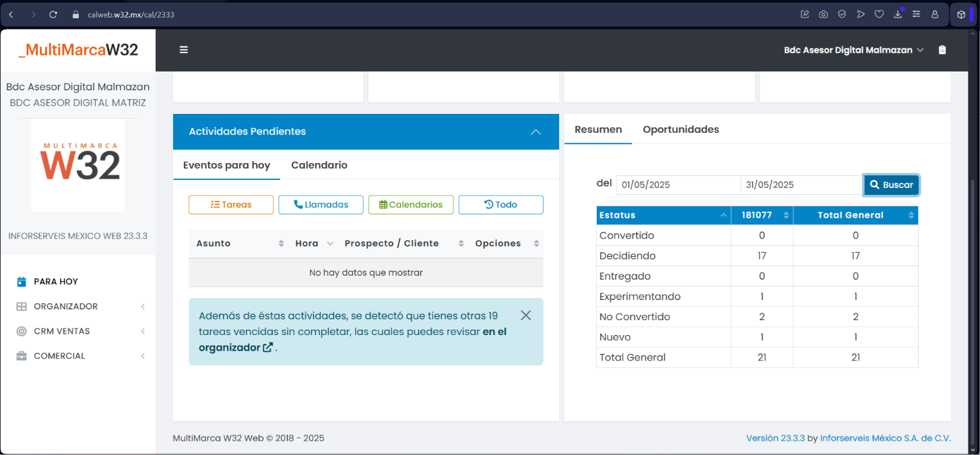Sort by the Opciones column
The image size is (980, 455).
click(x=506, y=243)
